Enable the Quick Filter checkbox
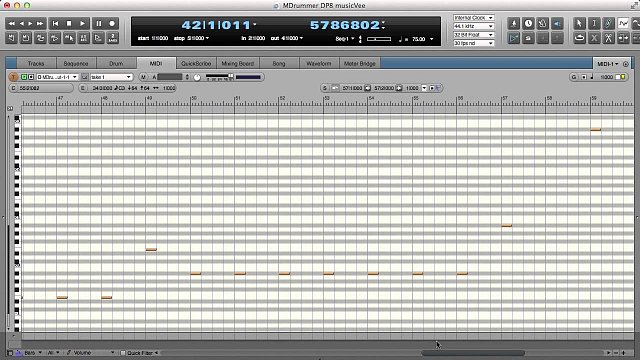The image size is (640, 360). pos(123,353)
